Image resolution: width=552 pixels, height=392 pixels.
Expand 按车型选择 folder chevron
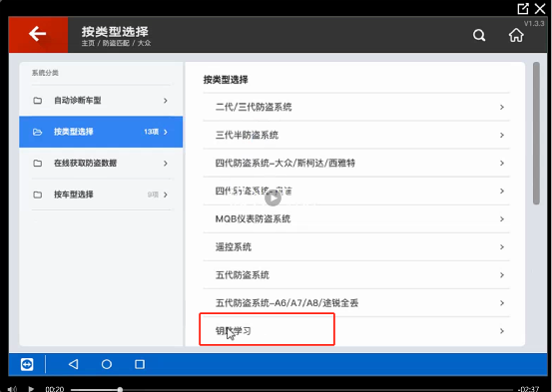click(165, 195)
